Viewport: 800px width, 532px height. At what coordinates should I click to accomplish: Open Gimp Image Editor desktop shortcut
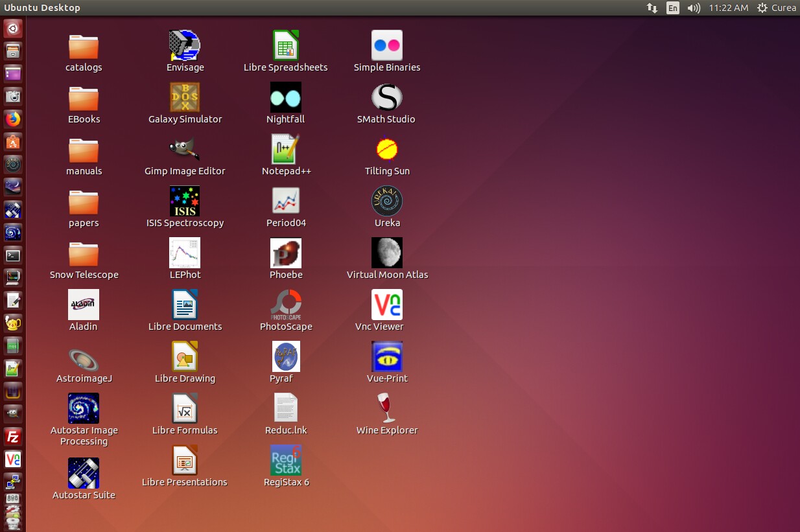pos(185,149)
